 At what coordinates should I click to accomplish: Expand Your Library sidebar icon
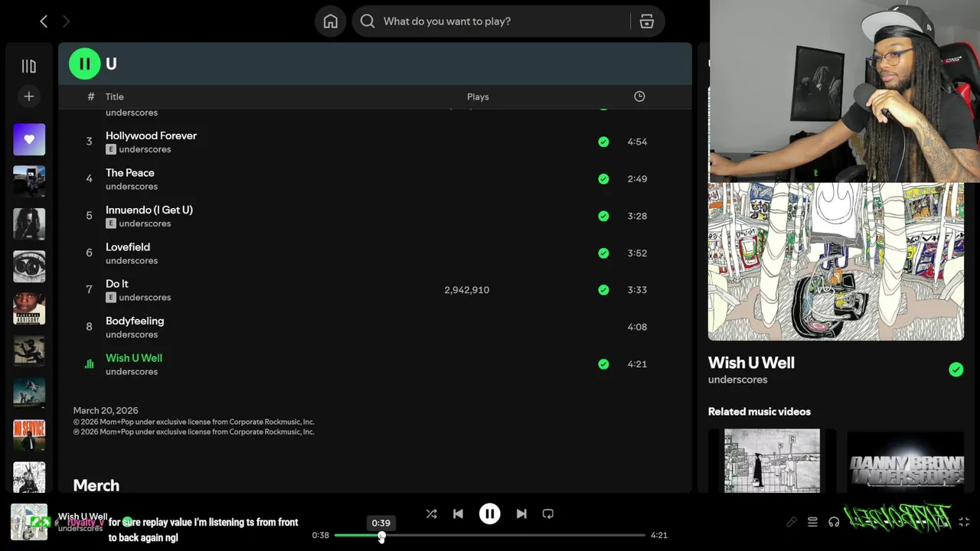[x=29, y=67]
